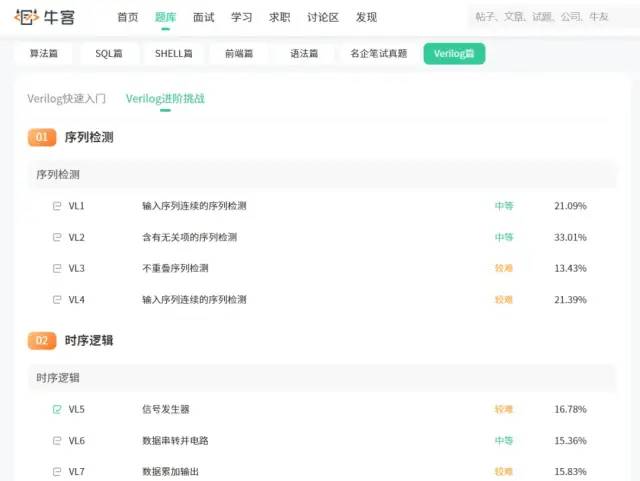Open 学习 in top navigation
640x481 pixels.
pyautogui.click(x=242, y=17)
